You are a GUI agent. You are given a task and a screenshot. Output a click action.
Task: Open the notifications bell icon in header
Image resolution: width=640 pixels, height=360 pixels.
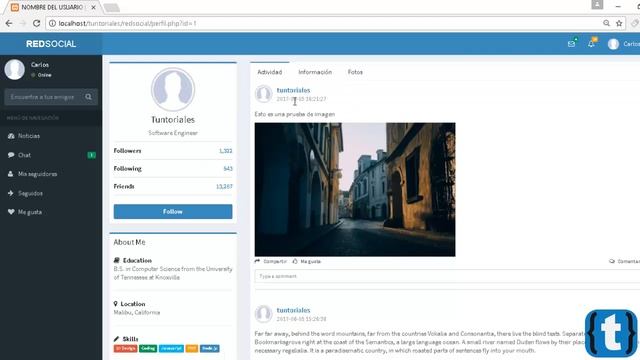point(591,44)
